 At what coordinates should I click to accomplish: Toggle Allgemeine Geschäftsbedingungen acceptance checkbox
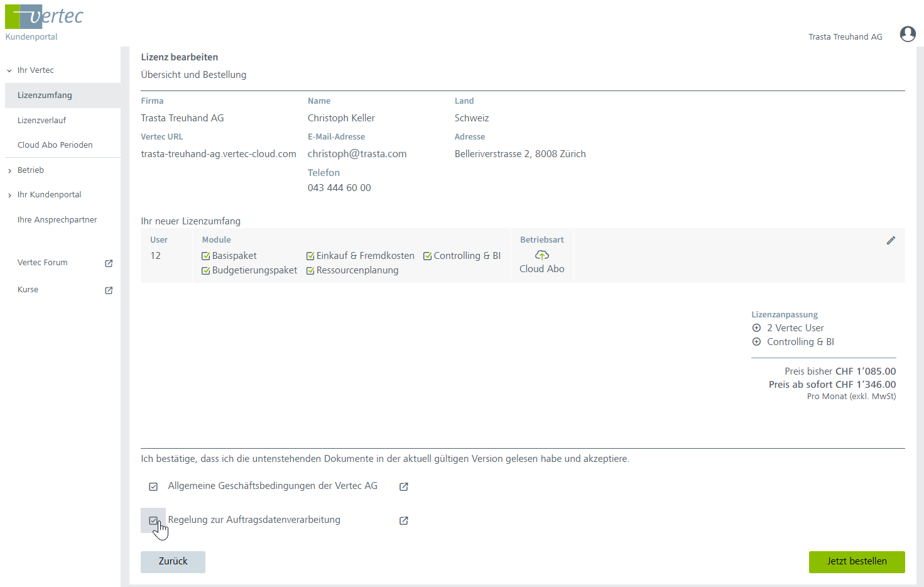(x=153, y=486)
